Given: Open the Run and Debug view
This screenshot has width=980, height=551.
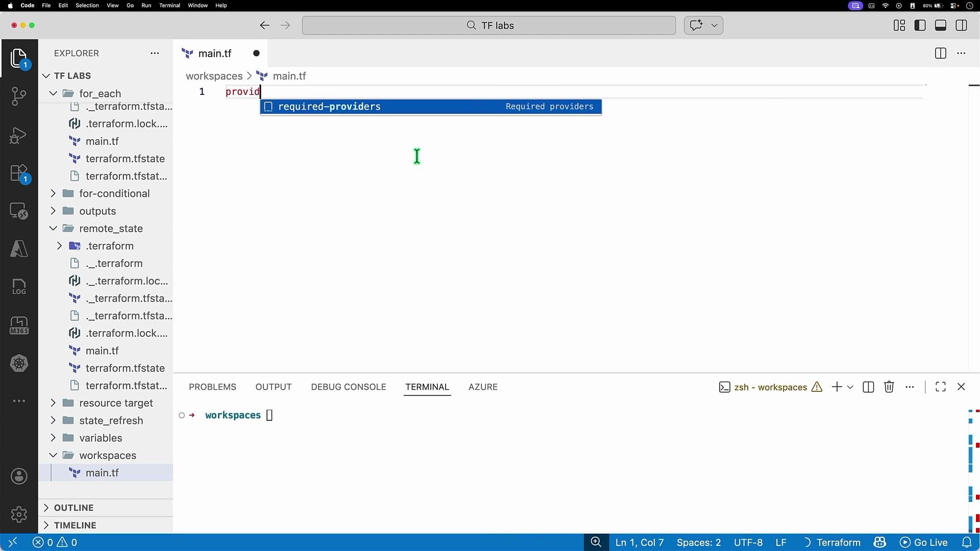Looking at the screenshot, I should [19, 135].
